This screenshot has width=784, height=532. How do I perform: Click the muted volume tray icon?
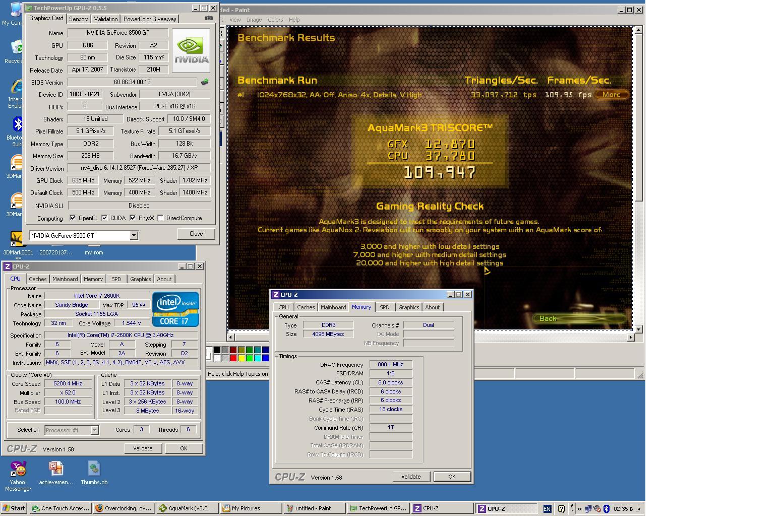[597, 509]
